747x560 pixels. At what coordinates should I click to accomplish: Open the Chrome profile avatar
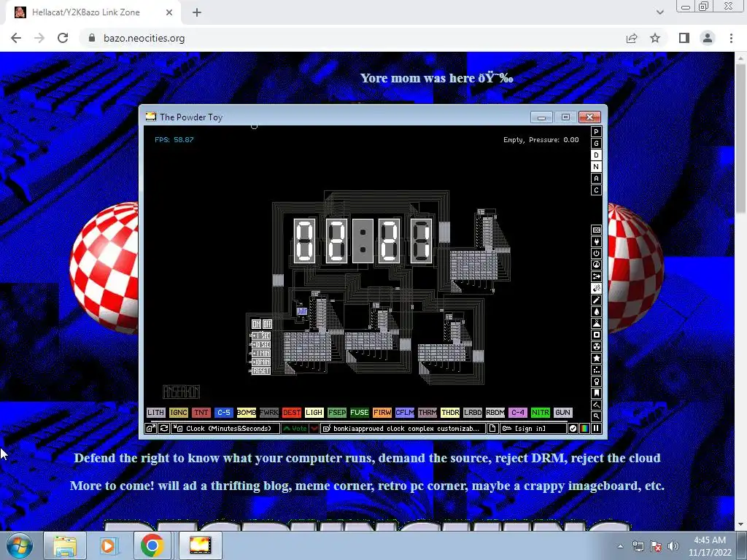coord(708,38)
